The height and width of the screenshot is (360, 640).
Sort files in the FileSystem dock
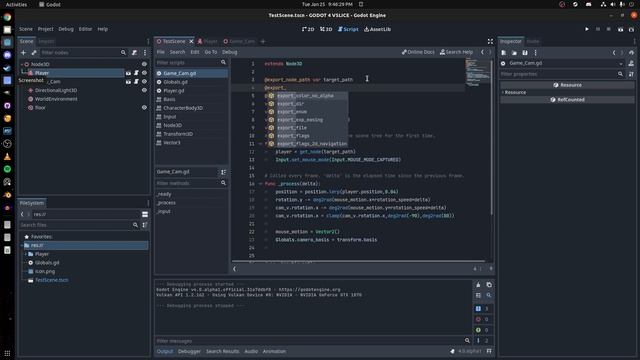tap(145, 225)
